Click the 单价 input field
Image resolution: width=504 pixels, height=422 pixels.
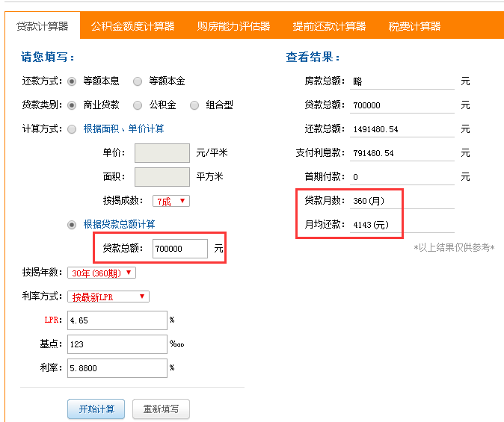click(x=162, y=153)
